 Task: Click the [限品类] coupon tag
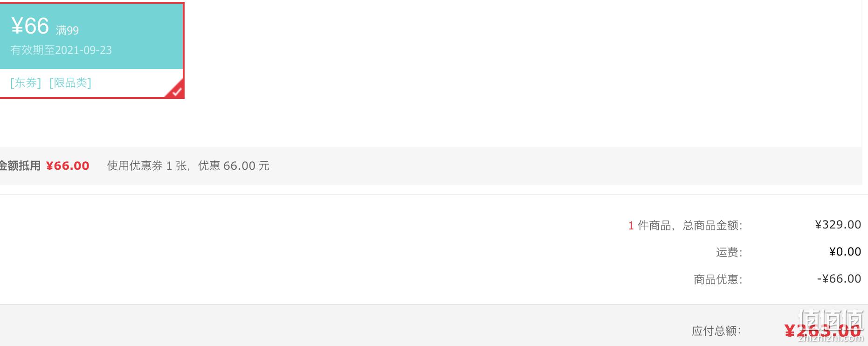[x=70, y=83]
